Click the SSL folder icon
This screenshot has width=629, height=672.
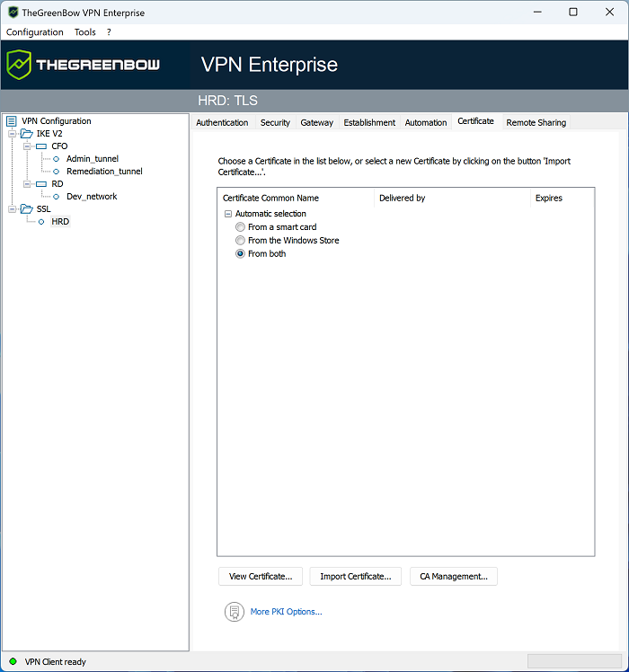[27, 209]
